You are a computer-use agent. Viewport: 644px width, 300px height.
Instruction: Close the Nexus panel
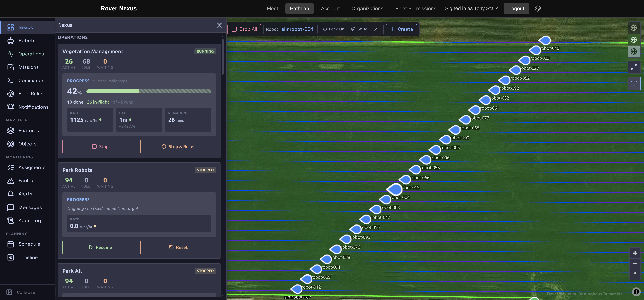coord(219,25)
